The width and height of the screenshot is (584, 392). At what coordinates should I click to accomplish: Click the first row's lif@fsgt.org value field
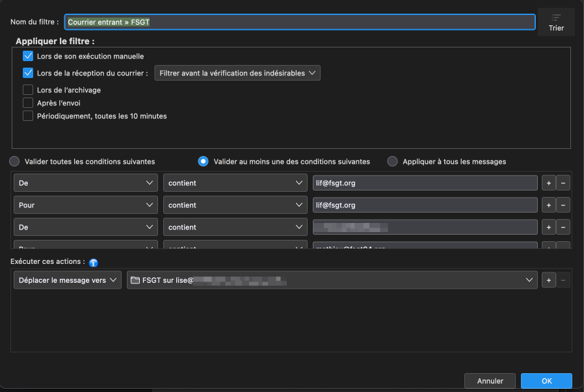425,183
